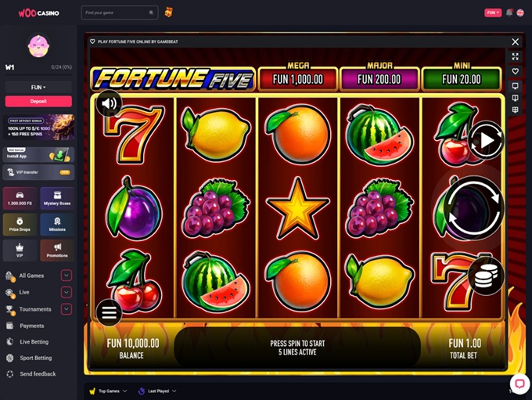Start autoplay with the play arrow button

point(486,140)
